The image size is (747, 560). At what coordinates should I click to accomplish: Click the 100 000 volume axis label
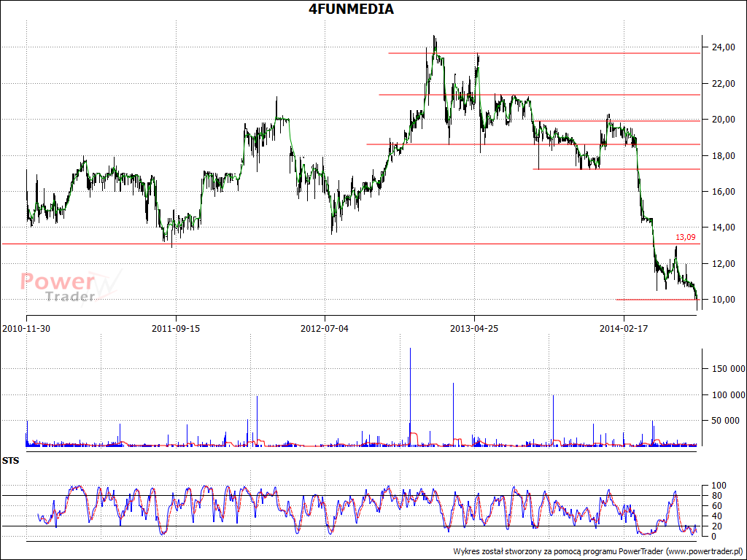[x=729, y=394]
